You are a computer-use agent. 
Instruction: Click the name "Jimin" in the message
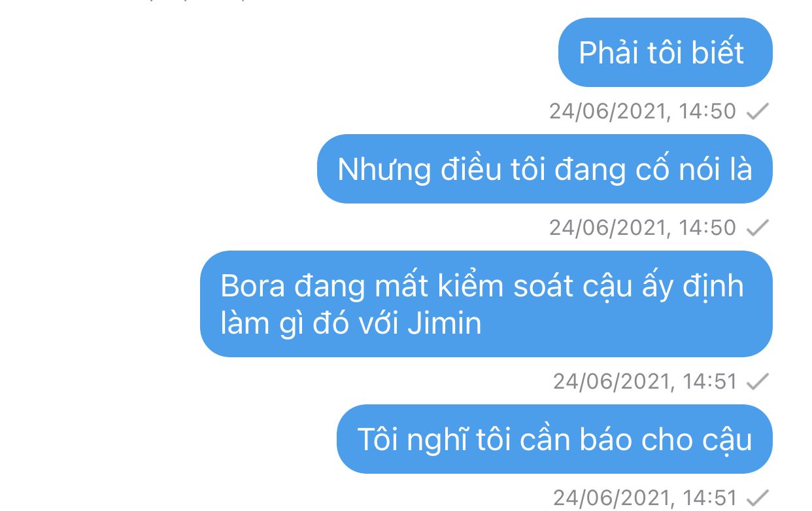[x=445, y=323]
